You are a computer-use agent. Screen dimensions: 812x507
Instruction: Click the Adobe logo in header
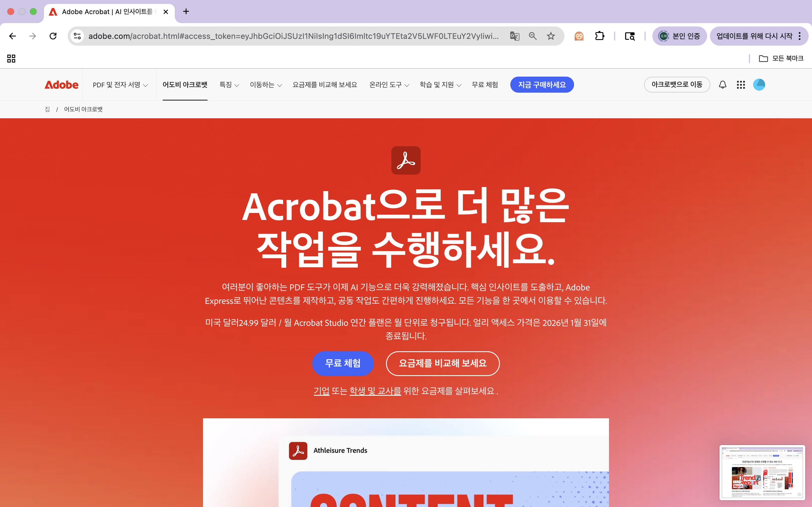click(x=61, y=84)
